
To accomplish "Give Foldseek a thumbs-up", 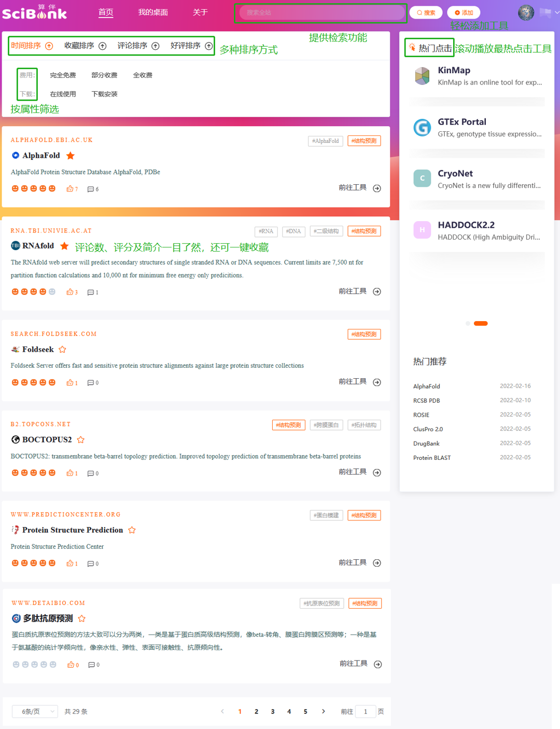I will tap(69, 383).
